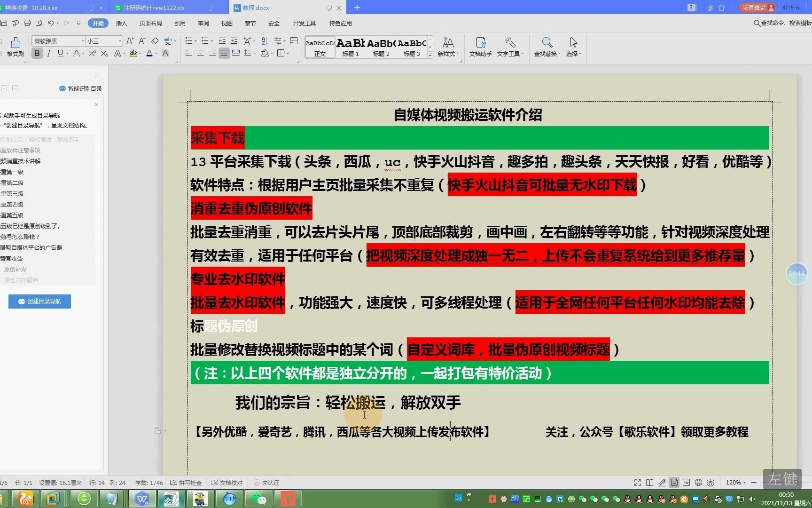Image resolution: width=812 pixels, height=508 pixels.
Task: Switch to outline view icon
Action: point(687,483)
